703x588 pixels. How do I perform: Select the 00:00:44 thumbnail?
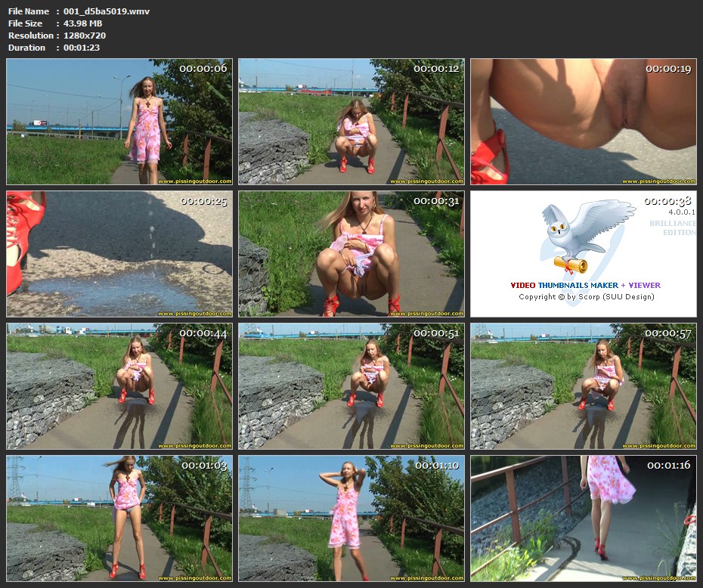pyautogui.click(x=119, y=386)
